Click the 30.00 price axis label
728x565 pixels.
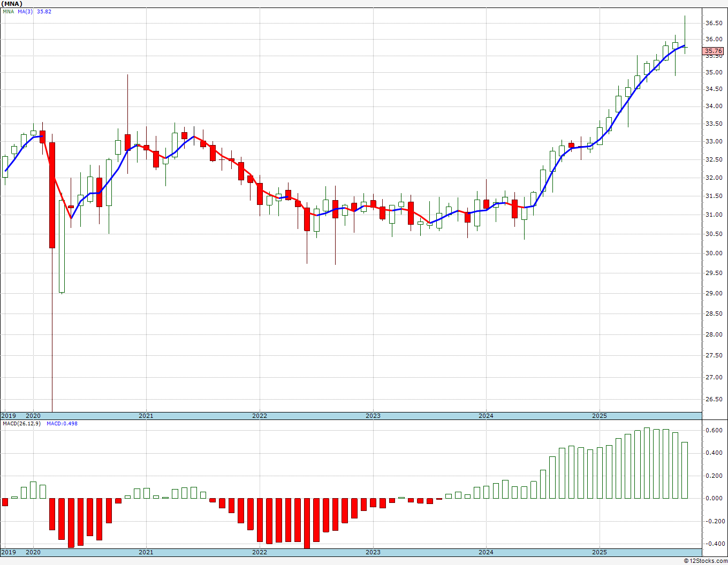point(714,254)
